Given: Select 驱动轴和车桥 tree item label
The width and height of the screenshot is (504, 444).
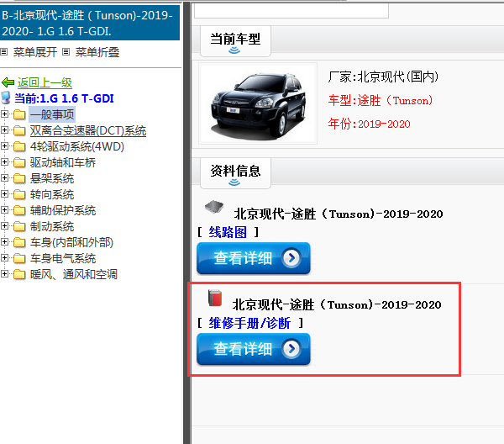Looking at the screenshot, I should pos(63,162).
